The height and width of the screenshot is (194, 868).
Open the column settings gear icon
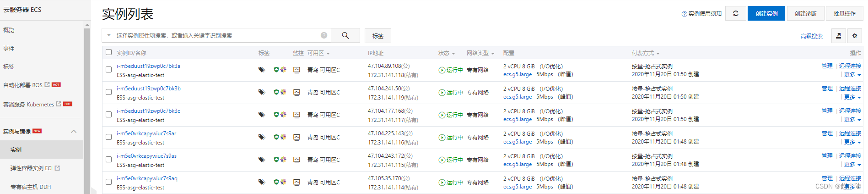(x=855, y=36)
